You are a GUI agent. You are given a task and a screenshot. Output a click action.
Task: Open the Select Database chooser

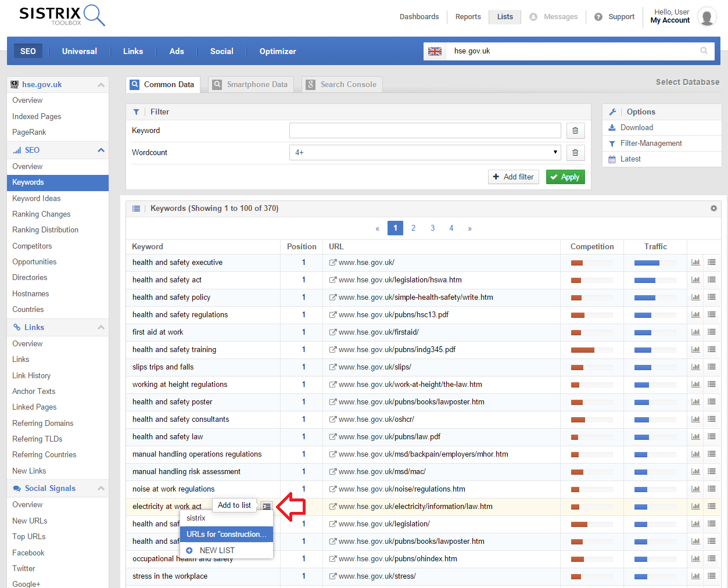687,82
